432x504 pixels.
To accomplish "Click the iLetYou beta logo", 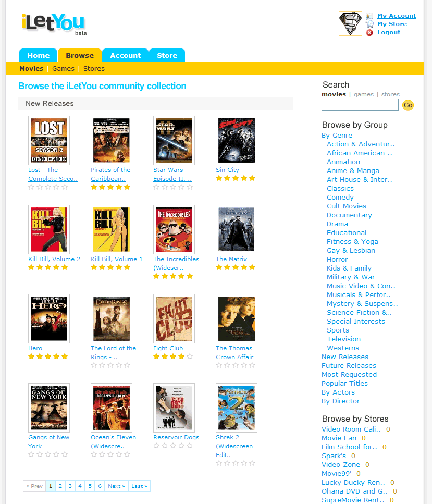I will tap(54, 24).
